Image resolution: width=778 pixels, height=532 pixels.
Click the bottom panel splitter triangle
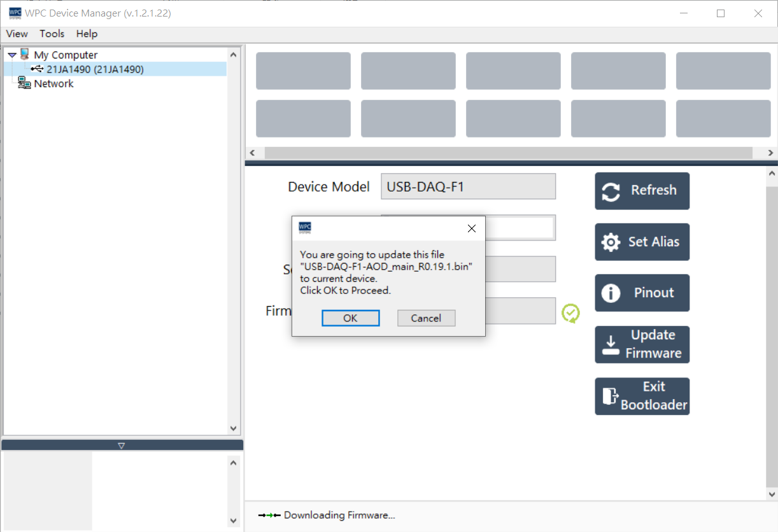pyautogui.click(x=121, y=445)
